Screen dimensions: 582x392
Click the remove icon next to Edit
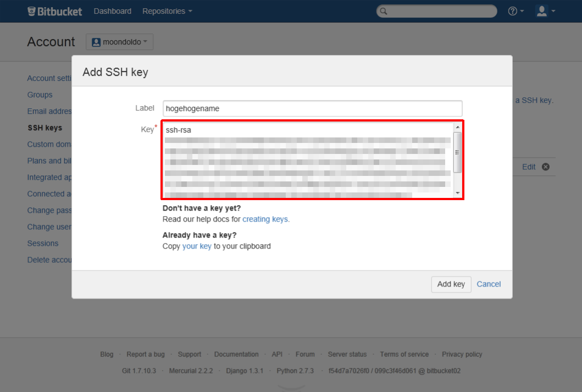pos(545,167)
